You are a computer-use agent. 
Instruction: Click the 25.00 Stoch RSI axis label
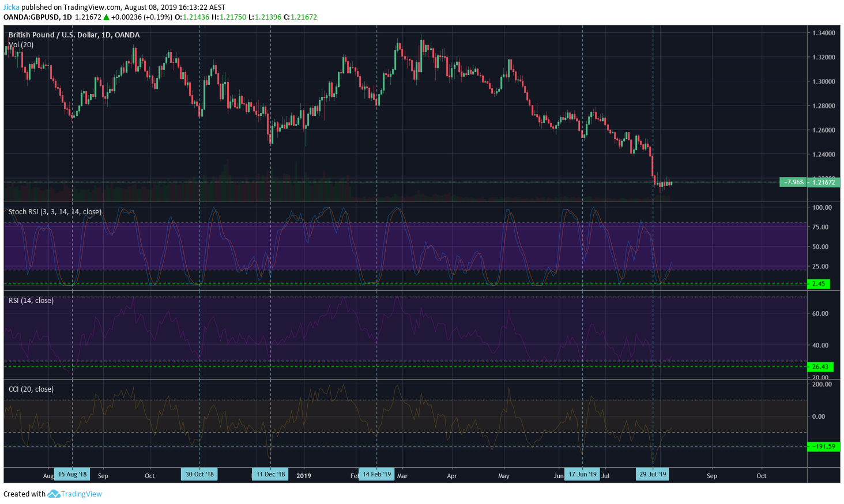click(820, 266)
